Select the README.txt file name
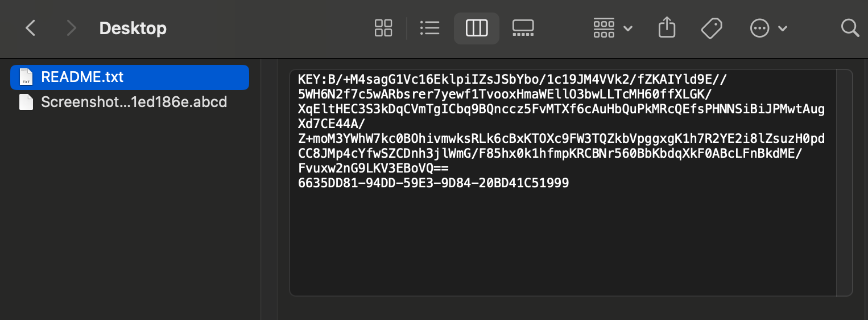 [82, 77]
